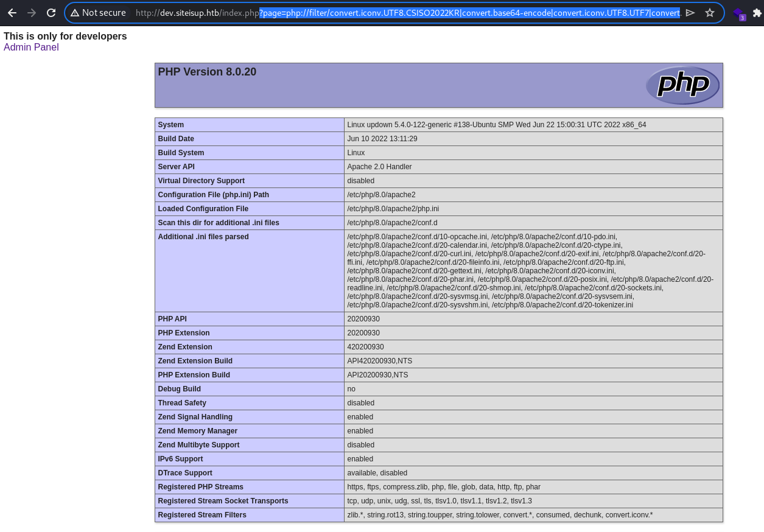The height and width of the screenshot is (532, 764).
Task: Click the Linux updown kernel version value
Action: point(497,125)
